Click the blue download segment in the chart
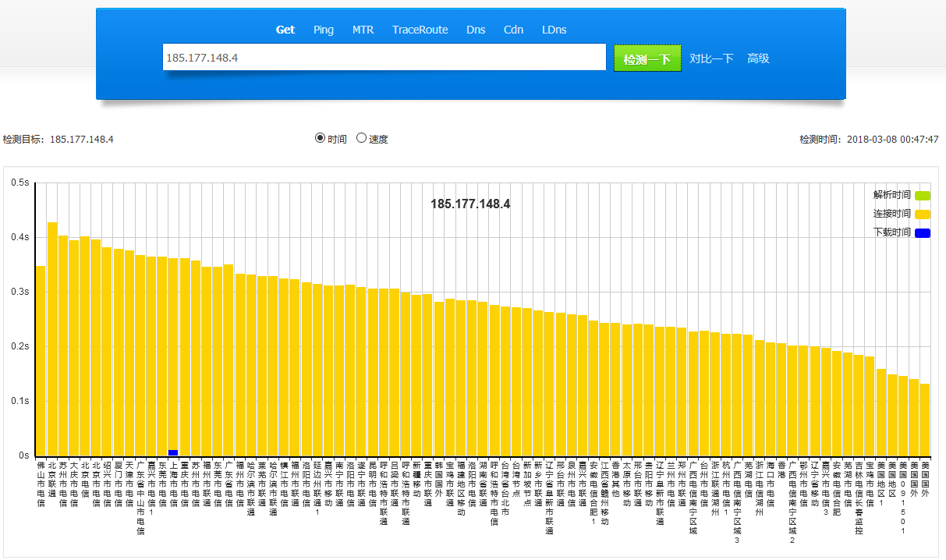 (173, 452)
